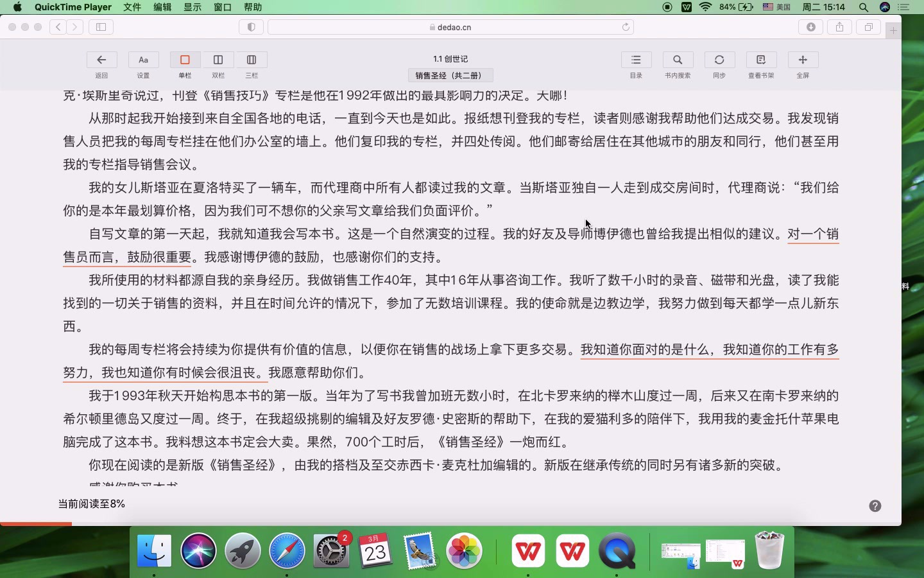924x578 pixels.
Task: Open QuickTime Player menu
Action: click(x=73, y=7)
